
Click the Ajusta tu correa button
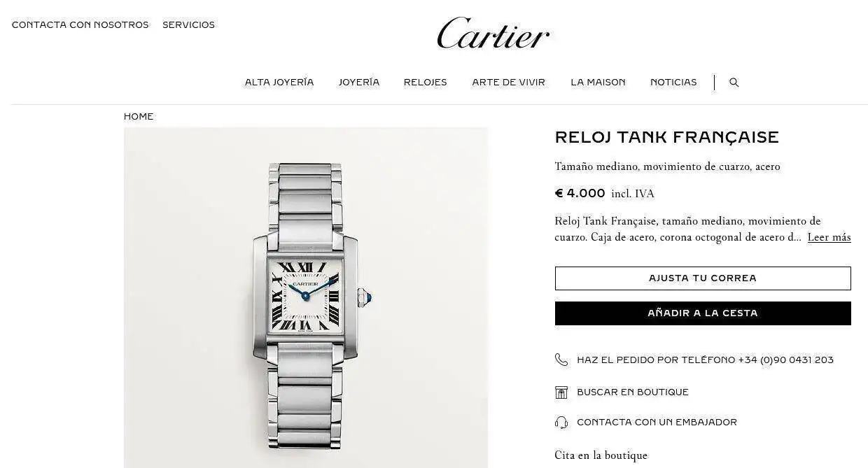click(703, 278)
